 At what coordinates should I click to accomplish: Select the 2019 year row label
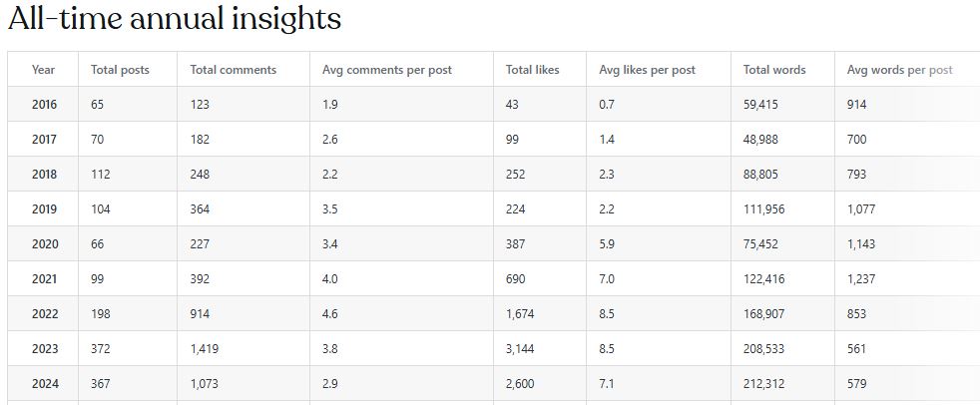coord(45,209)
